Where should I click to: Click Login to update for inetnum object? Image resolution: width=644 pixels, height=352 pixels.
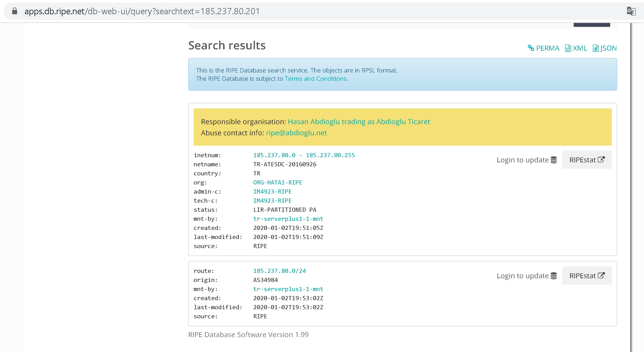pyautogui.click(x=527, y=160)
